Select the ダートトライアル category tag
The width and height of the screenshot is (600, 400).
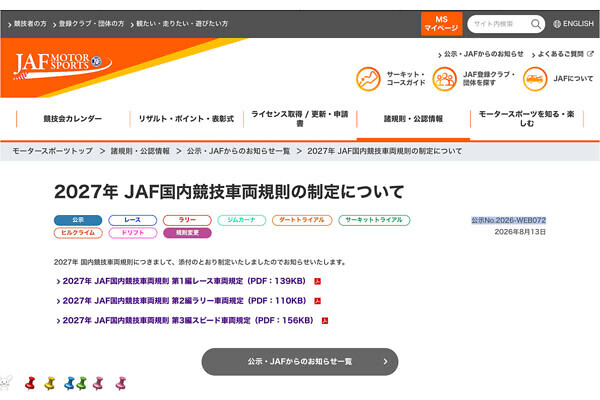point(302,220)
